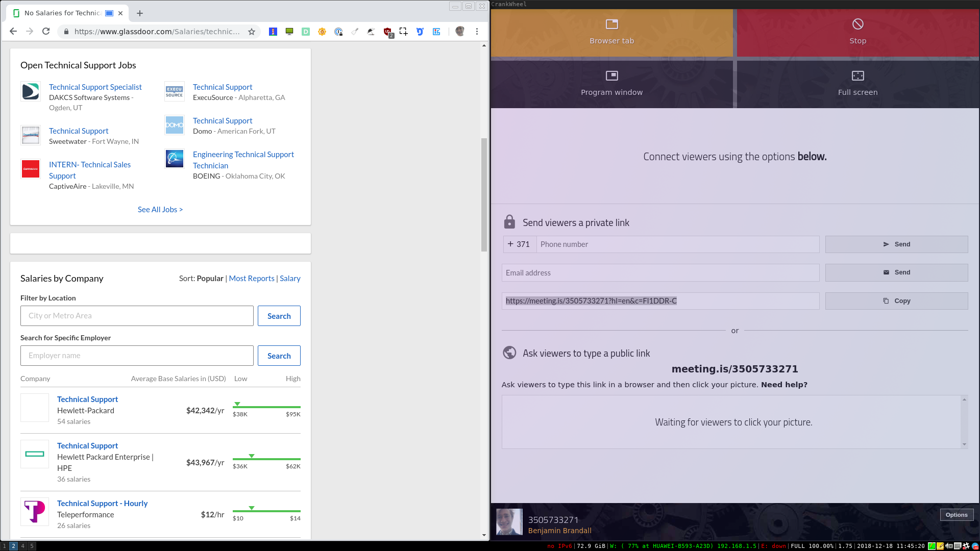
Task: Click Benjamin Brandall's profile picture
Action: [x=509, y=521]
